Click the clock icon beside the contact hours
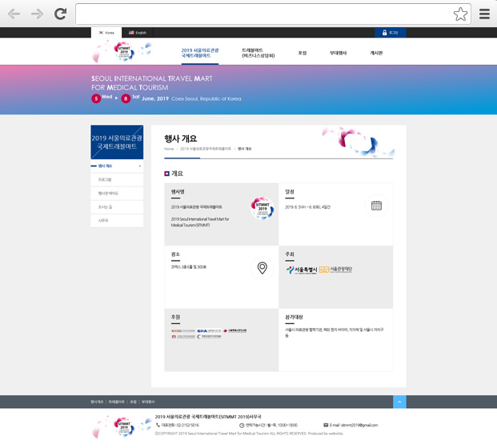 (242, 425)
